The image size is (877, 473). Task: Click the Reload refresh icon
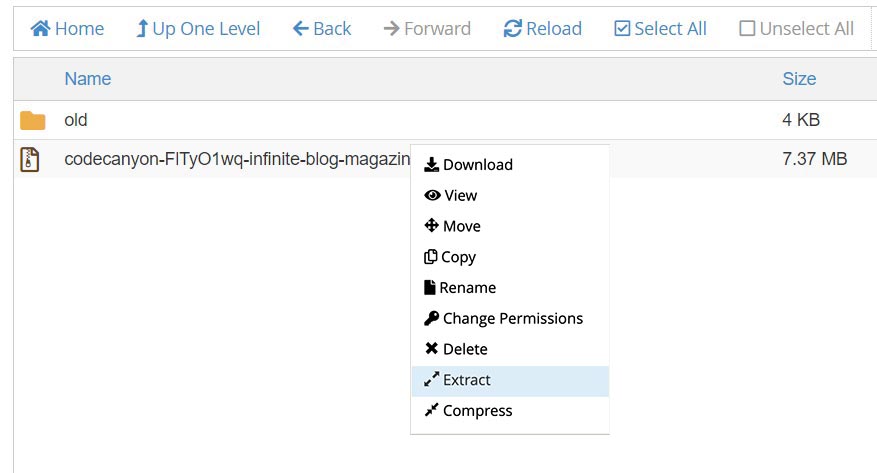coord(512,29)
